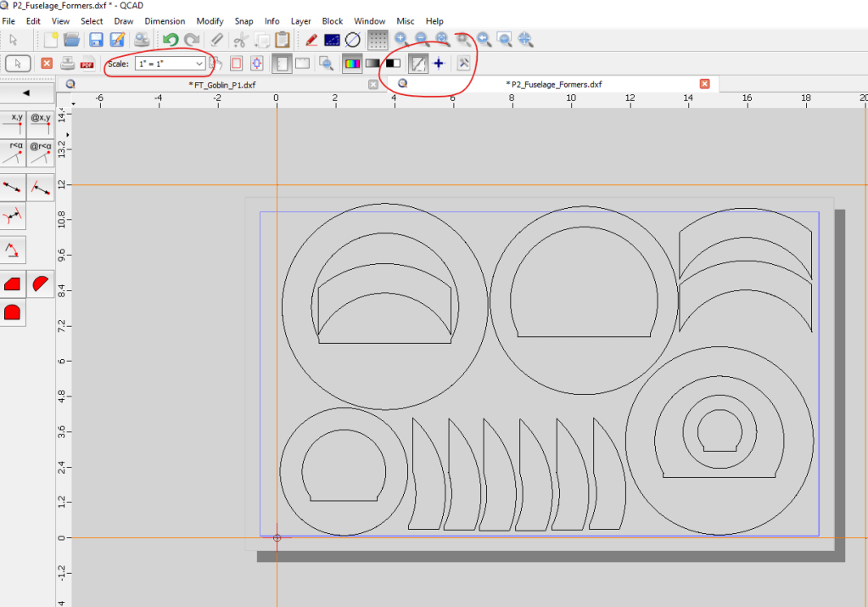868x607 pixels.
Task: Toggle grayscale print mode
Action: 372,64
